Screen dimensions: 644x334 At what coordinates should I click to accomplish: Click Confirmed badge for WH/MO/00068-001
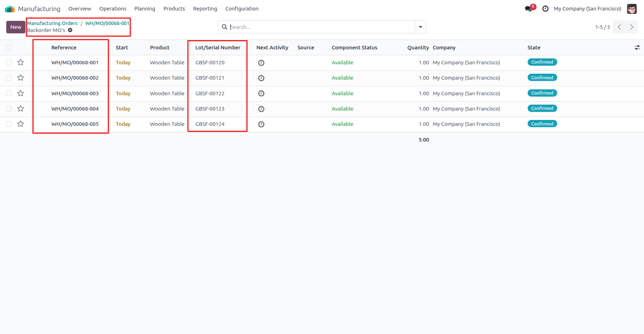click(x=542, y=62)
